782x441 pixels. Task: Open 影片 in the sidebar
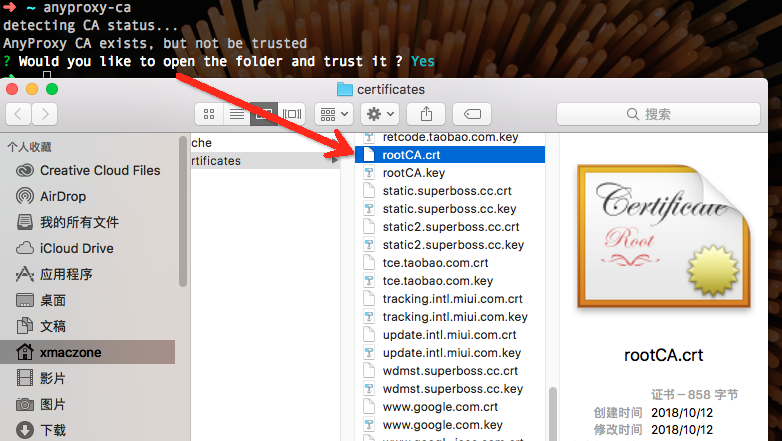tap(88, 378)
